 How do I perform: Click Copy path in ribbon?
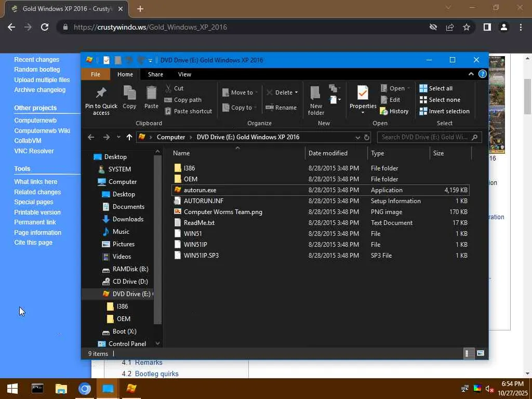pos(183,100)
